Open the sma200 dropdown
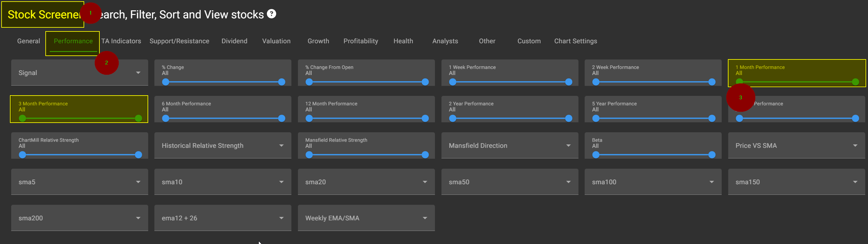 click(x=79, y=218)
